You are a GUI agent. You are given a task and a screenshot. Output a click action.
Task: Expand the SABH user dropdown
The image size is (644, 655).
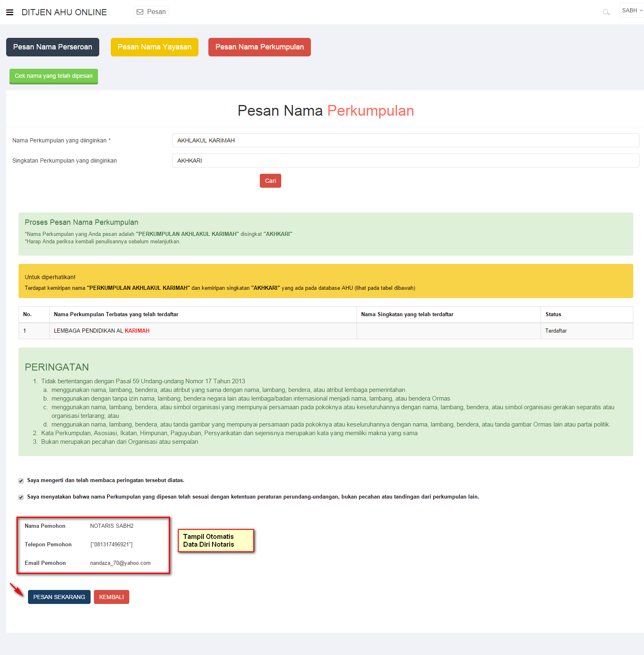[632, 11]
